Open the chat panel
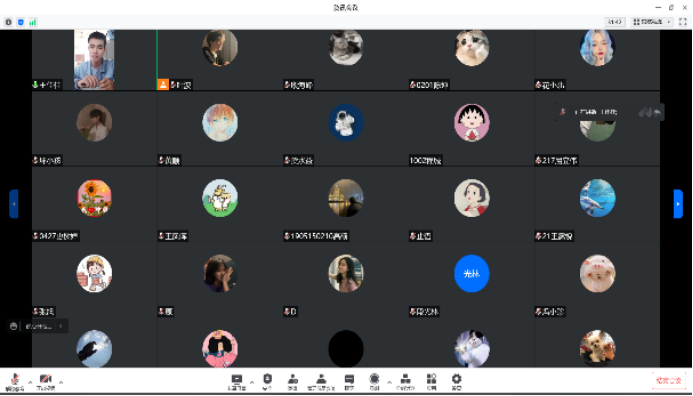Screen dimensions: 693x396 coord(349,382)
